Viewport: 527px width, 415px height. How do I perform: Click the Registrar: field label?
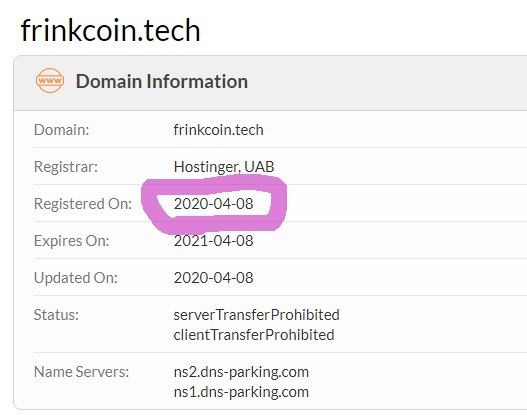(66, 167)
